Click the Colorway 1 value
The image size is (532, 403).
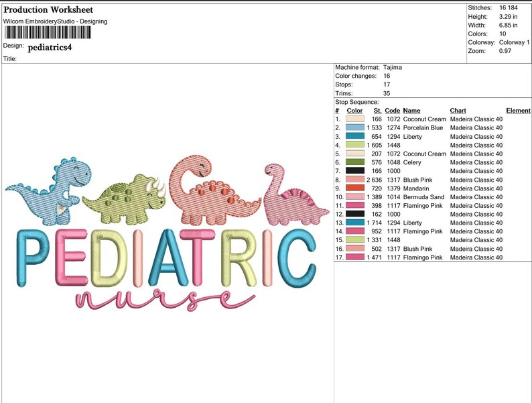515,42
